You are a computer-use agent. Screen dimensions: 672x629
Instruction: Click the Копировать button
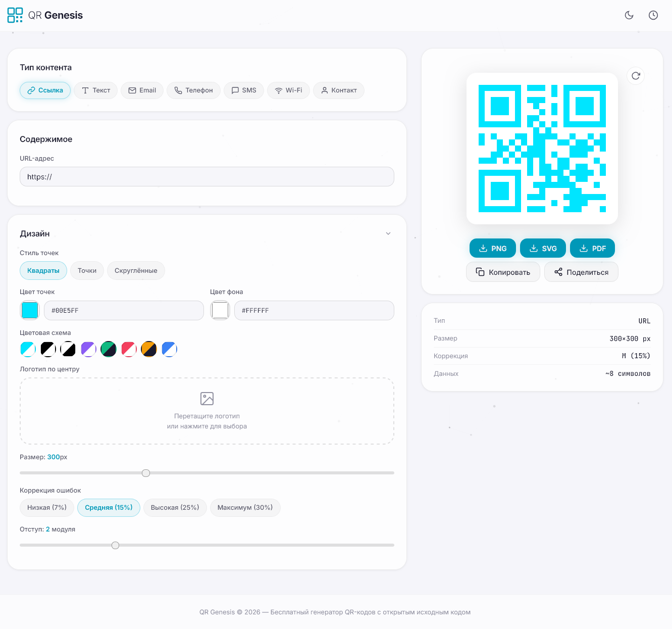[503, 272]
